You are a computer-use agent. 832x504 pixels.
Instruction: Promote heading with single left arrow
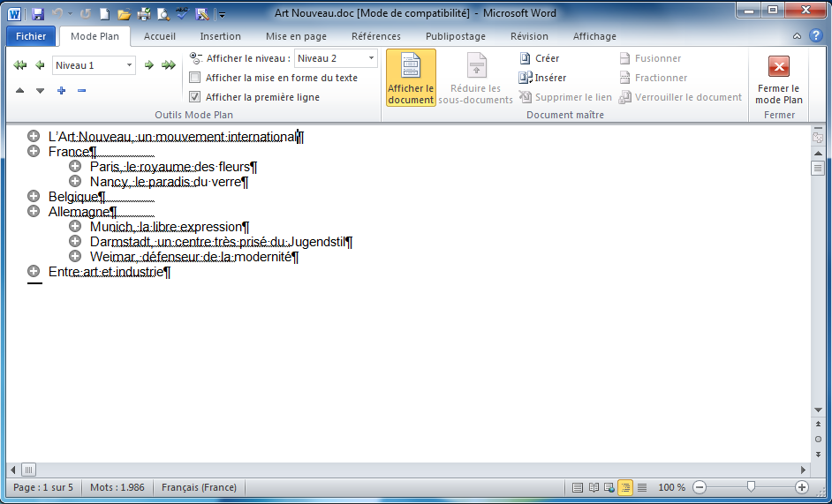coord(40,65)
